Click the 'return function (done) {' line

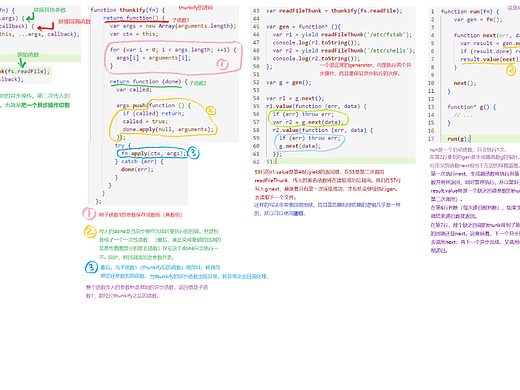click(149, 82)
